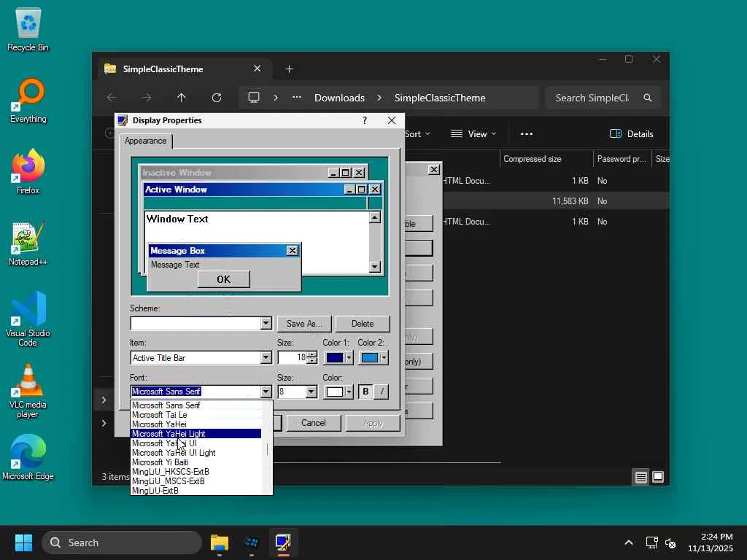747x560 pixels.
Task: Toggle the Details pane in Explorer
Action: 632,134
